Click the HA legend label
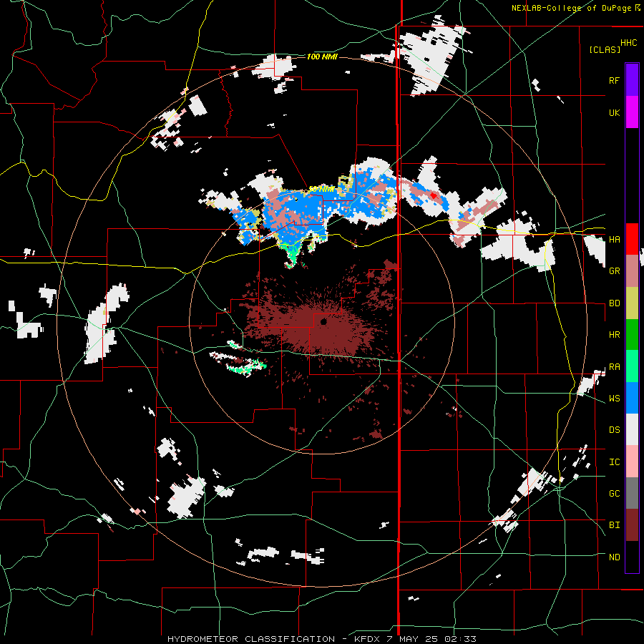Viewport: 644px width, 644px height. 614,240
